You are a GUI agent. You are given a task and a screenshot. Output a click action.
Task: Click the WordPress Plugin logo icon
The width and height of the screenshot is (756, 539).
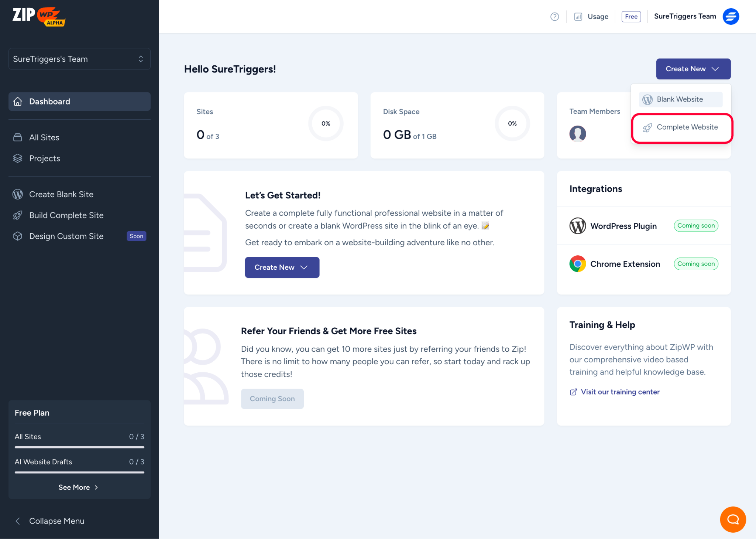coord(578,226)
